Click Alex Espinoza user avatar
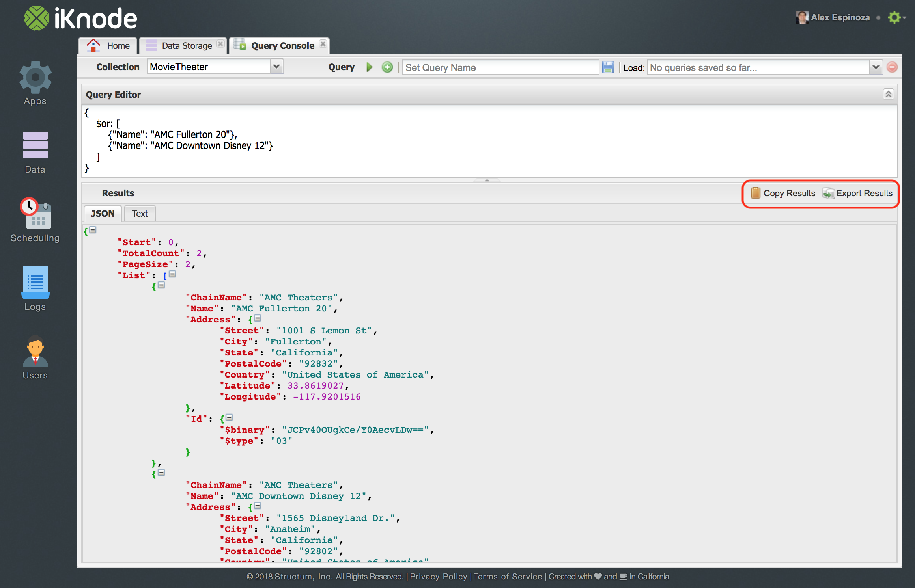The width and height of the screenshot is (915, 588). coord(801,17)
